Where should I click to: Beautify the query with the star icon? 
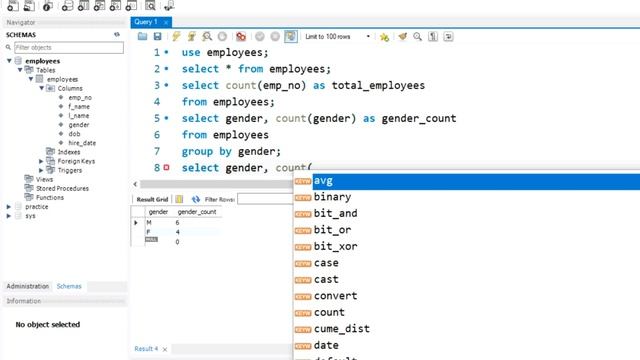tap(384, 37)
